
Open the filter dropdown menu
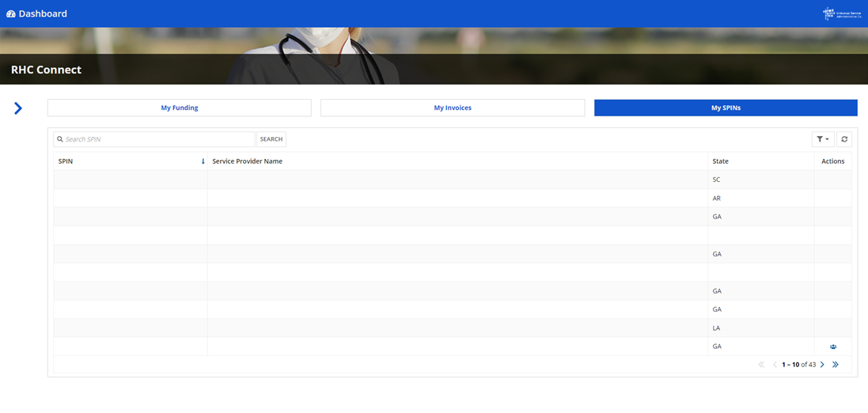pos(823,139)
